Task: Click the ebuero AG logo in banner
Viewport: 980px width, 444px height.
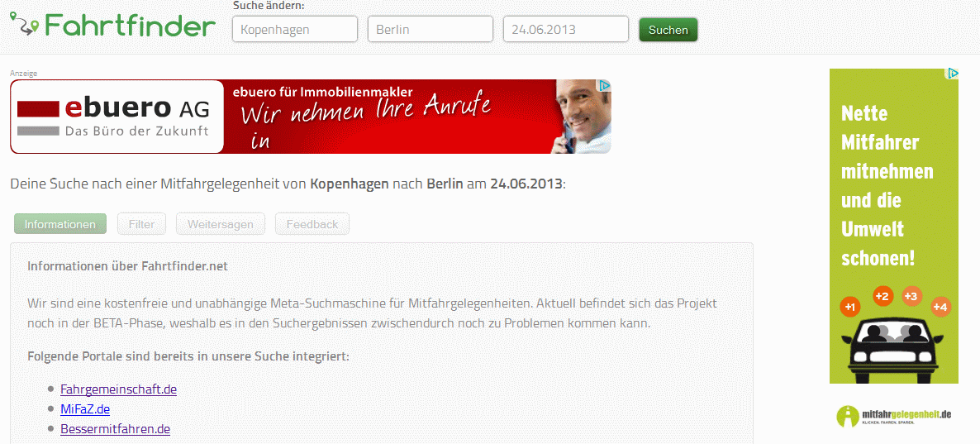Action: [117, 117]
